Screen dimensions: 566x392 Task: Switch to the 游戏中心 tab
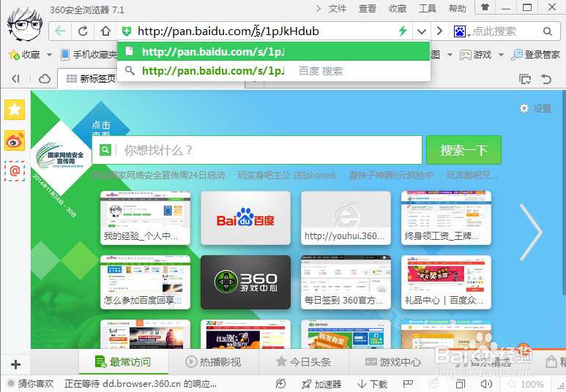(x=393, y=362)
